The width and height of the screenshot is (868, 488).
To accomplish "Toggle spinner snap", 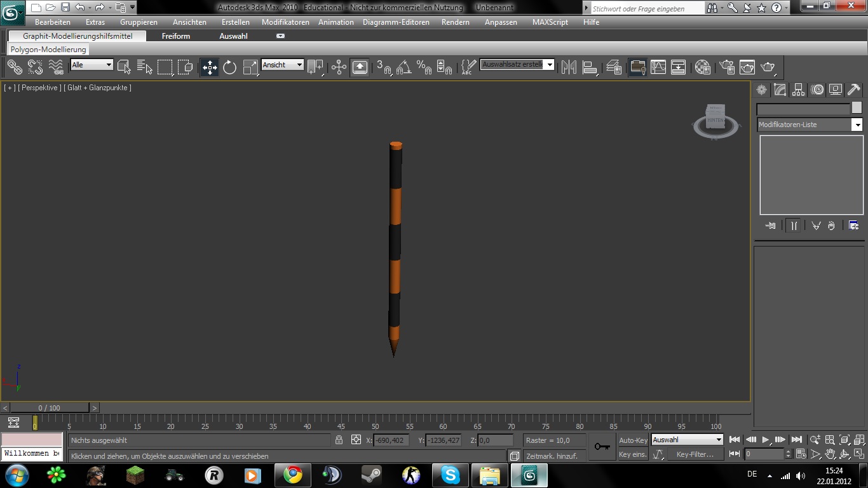I will [x=444, y=66].
